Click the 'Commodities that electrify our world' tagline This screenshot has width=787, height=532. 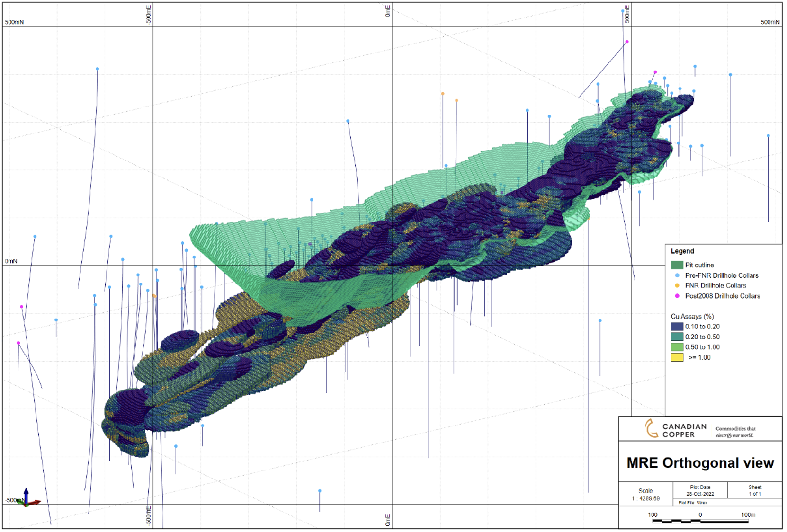(735, 432)
